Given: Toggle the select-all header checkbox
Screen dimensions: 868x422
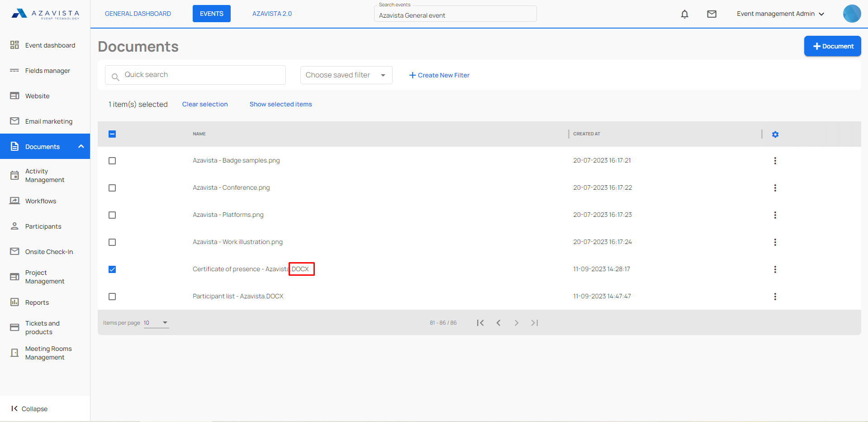Looking at the screenshot, I should click(112, 134).
